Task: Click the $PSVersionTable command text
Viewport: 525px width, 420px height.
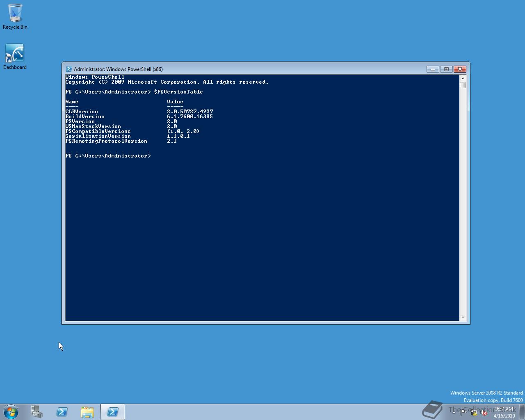Action: (x=178, y=92)
